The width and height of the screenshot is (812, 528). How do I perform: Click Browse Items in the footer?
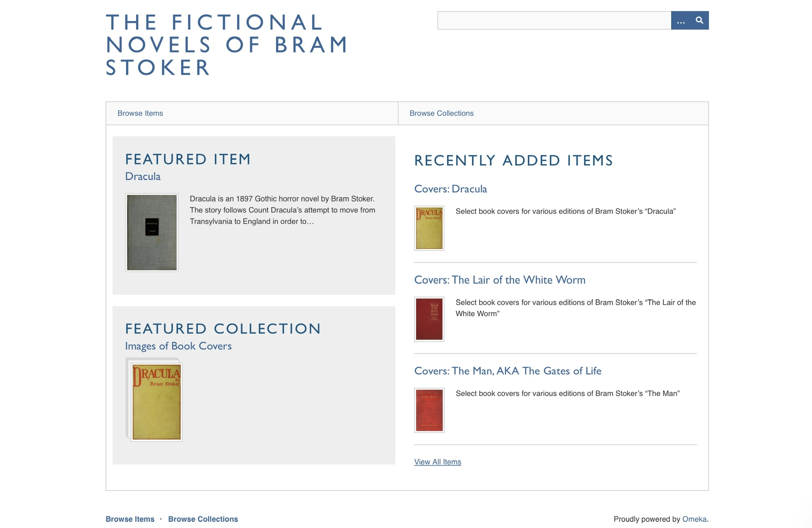click(x=130, y=519)
